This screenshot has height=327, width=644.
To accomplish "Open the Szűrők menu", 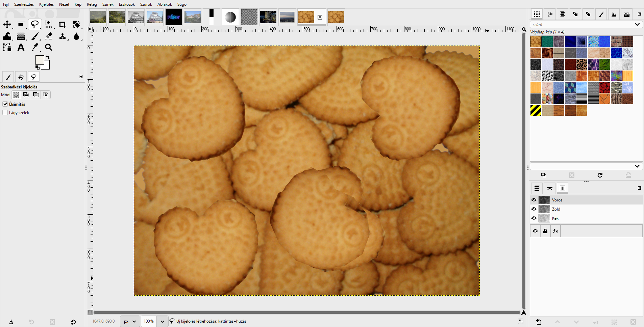I will [x=146, y=4].
